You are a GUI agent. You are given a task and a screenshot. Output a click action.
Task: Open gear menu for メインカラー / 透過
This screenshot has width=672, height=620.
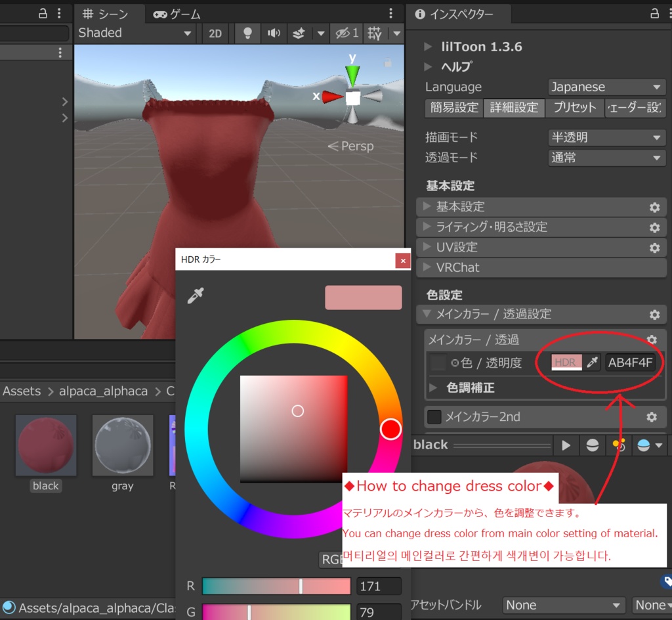[x=652, y=340]
